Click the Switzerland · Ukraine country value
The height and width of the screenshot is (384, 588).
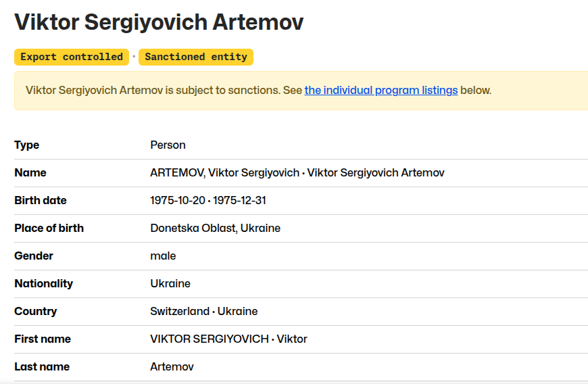pos(203,311)
